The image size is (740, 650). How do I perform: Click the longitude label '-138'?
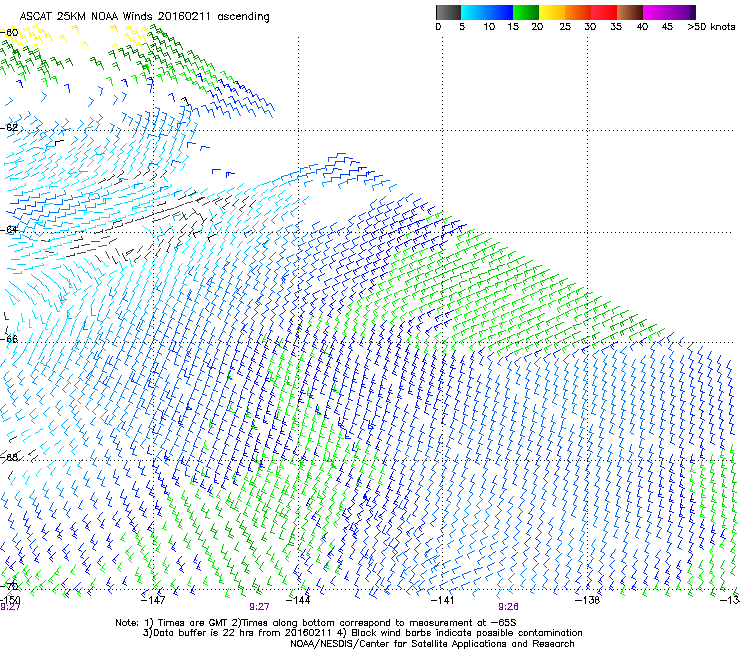(587, 599)
